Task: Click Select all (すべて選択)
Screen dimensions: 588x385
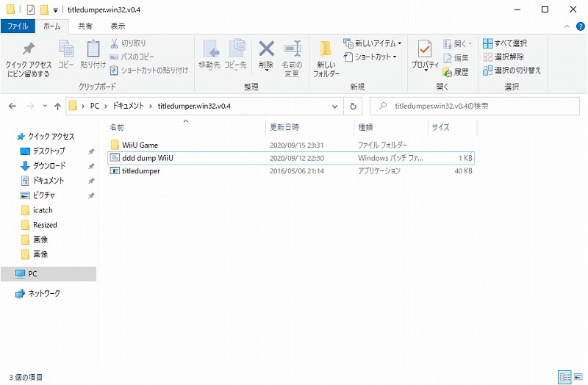Action: pos(505,43)
